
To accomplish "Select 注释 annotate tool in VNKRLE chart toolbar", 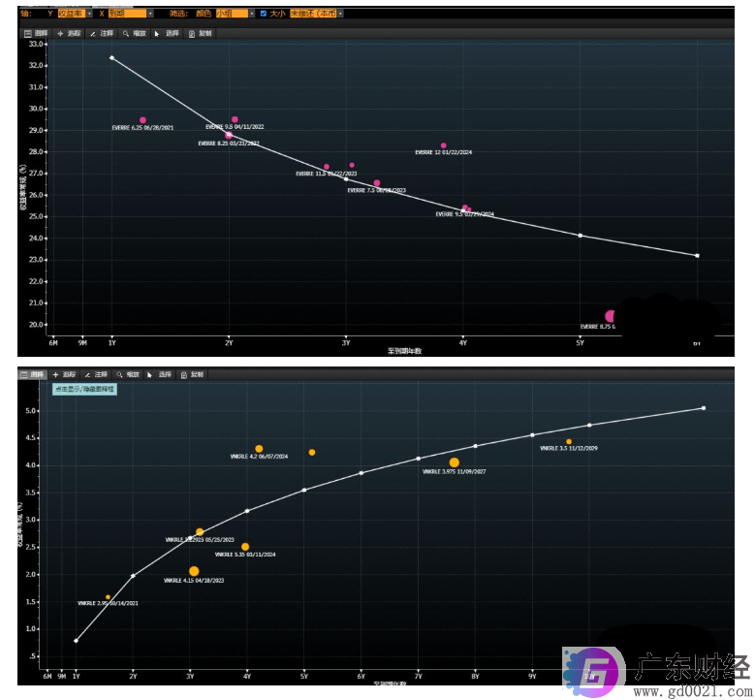I will 96,374.
